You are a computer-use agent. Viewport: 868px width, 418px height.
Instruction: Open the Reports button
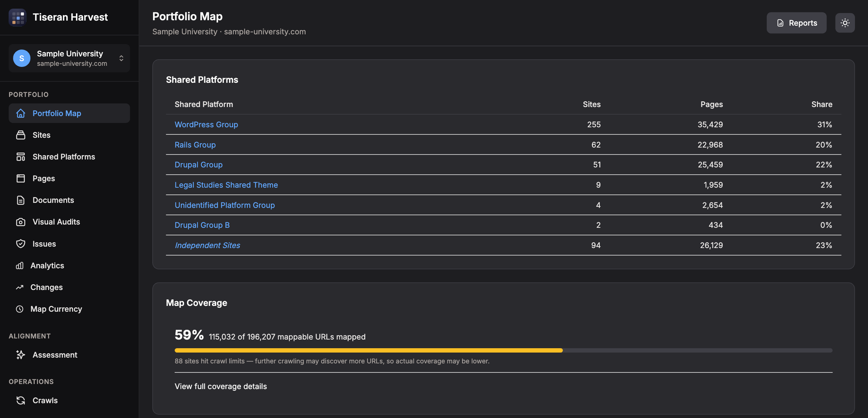pos(796,23)
